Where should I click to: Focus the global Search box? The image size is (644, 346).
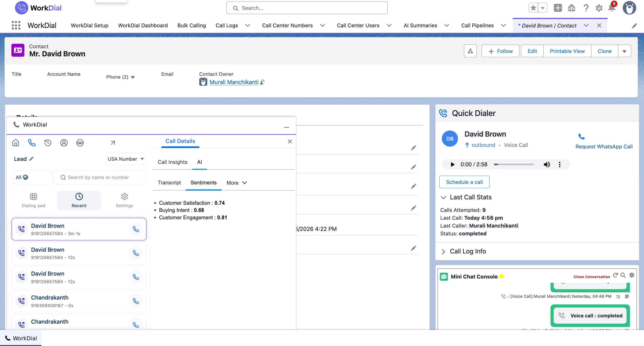[307, 8]
